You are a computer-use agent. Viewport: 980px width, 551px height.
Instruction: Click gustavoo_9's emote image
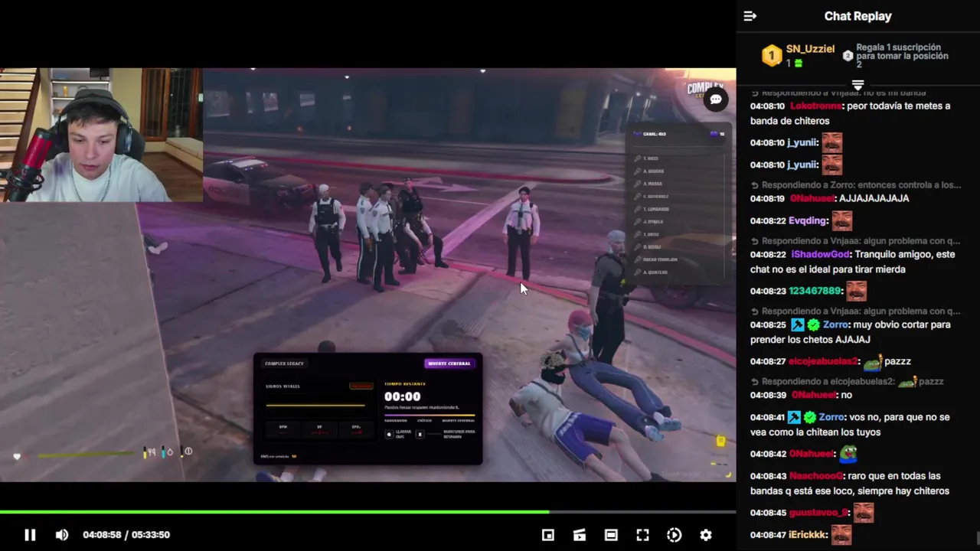[x=864, y=512]
